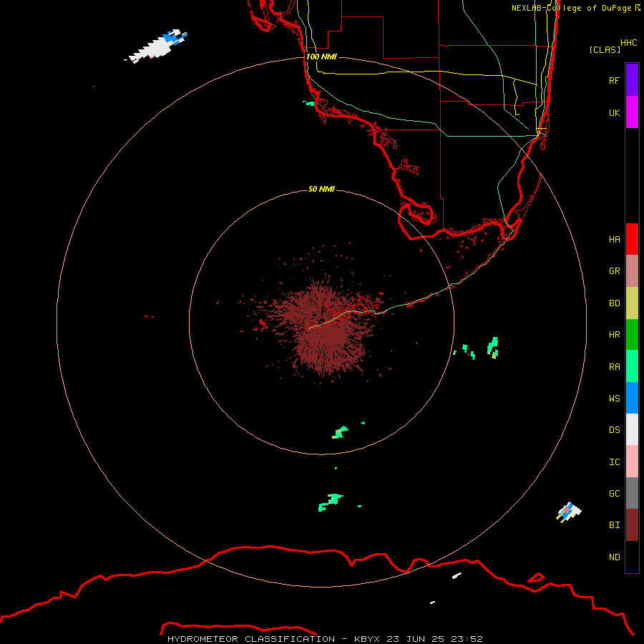Click the 100 NMI range ring label

[x=321, y=57]
